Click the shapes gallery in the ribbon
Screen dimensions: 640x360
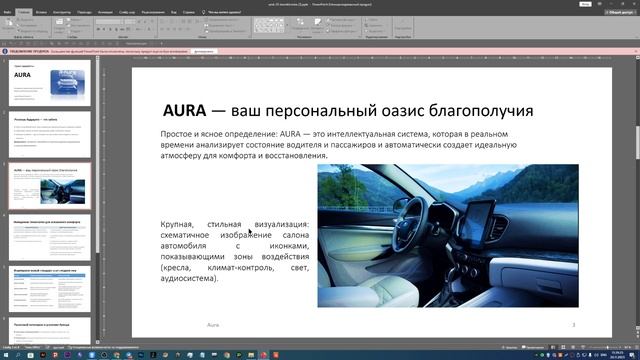point(269,25)
